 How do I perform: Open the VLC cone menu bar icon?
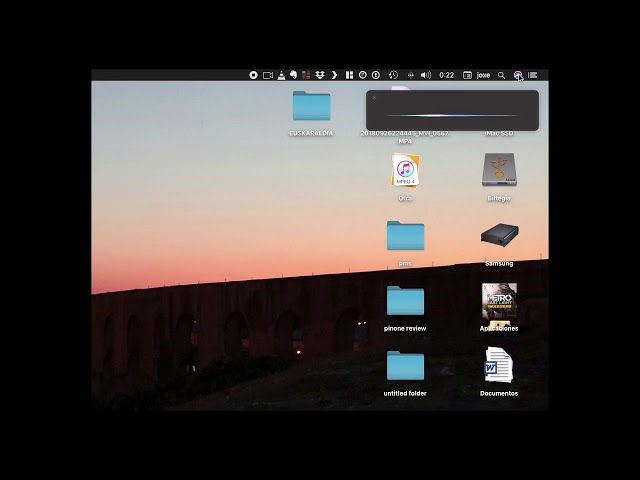[281, 75]
